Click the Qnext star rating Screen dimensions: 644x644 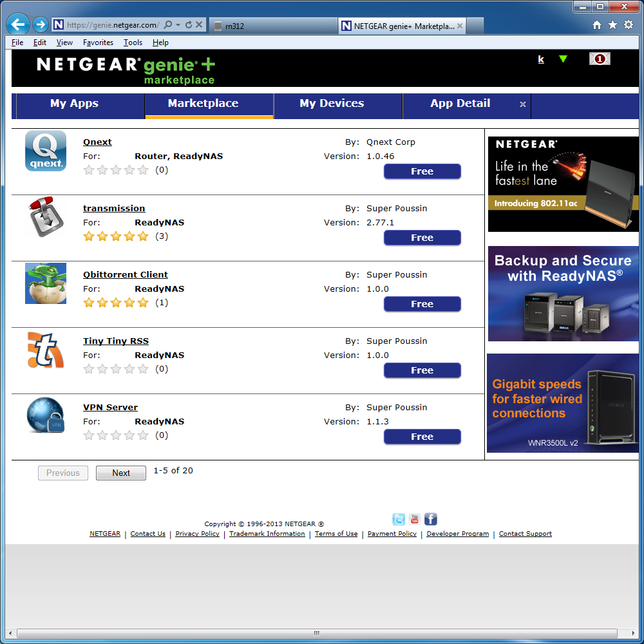(116, 170)
